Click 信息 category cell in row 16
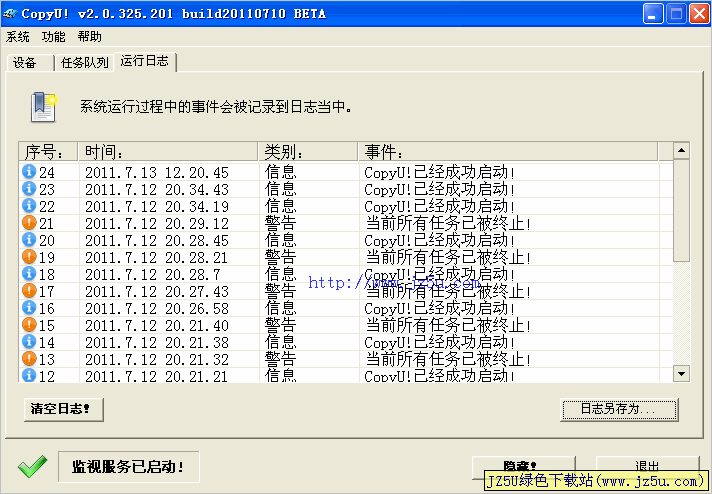This screenshot has width=712, height=494. coord(281,308)
